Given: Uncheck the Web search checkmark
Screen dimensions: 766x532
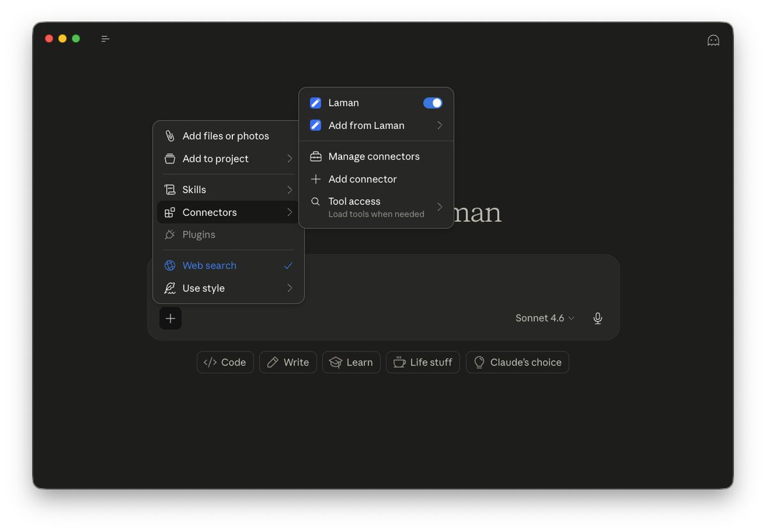Looking at the screenshot, I should coord(289,265).
